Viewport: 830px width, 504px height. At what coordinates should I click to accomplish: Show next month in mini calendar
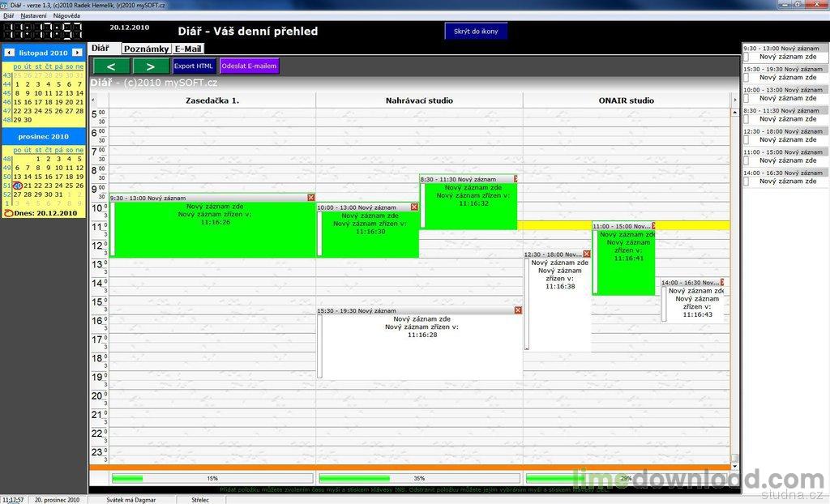78,53
